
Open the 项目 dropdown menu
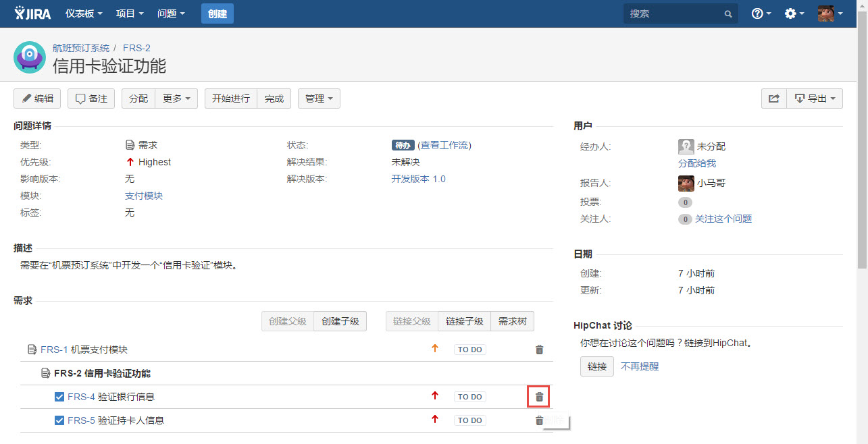point(130,13)
